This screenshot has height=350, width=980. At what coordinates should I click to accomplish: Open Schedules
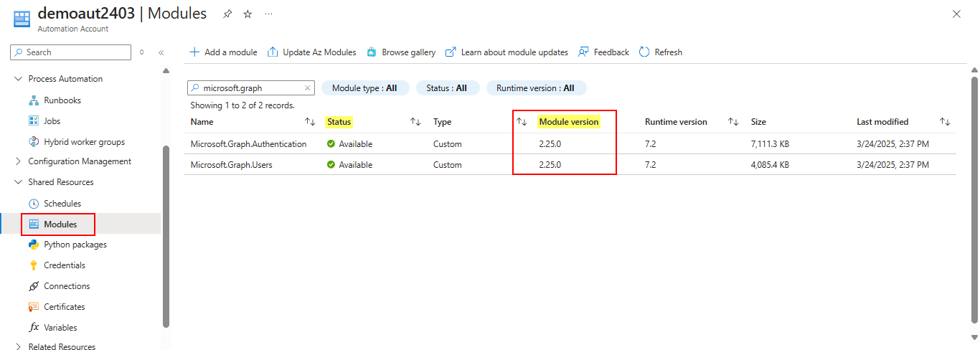[x=62, y=204]
